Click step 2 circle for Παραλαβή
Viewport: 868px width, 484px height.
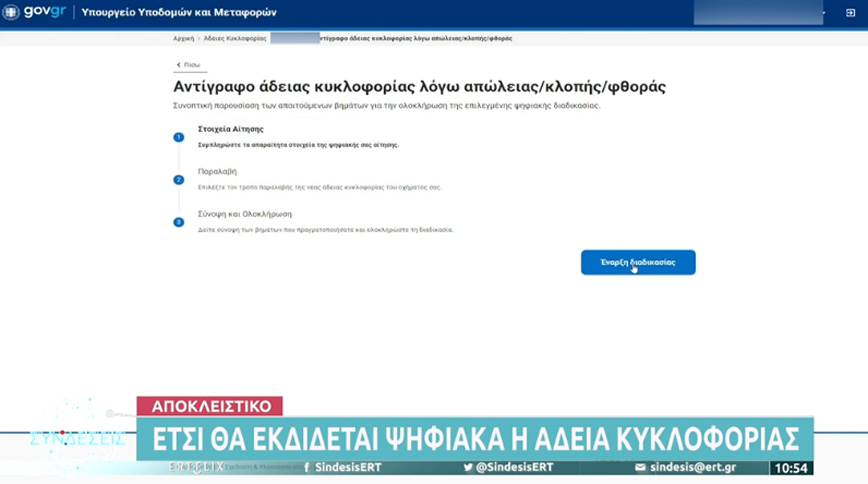(x=178, y=179)
